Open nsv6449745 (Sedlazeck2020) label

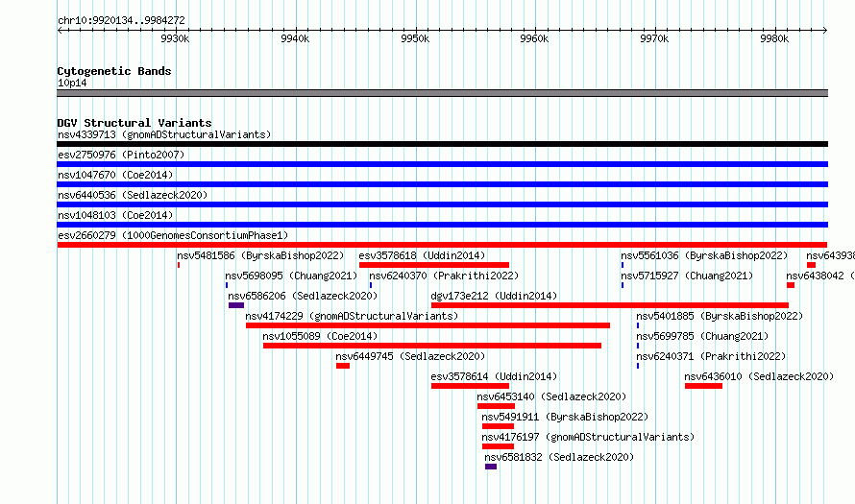410,356
